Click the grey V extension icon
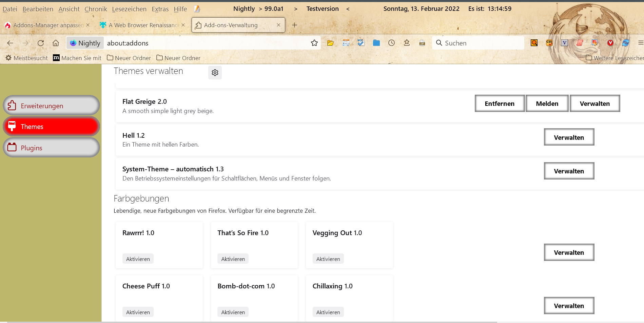 click(x=565, y=43)
